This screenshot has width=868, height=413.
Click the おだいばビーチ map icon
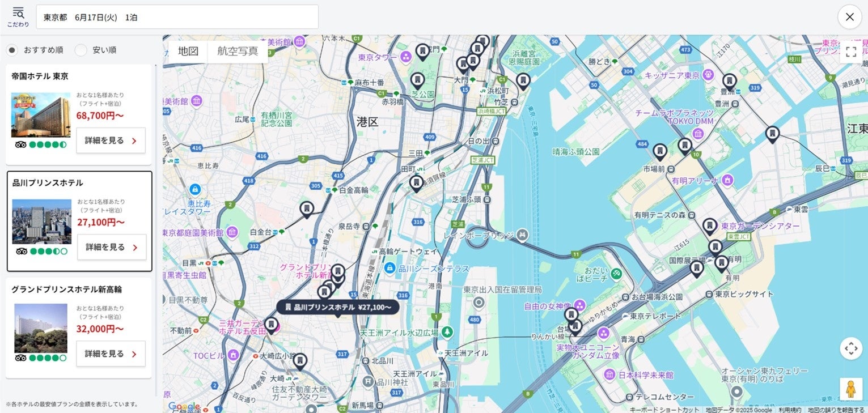616,274
